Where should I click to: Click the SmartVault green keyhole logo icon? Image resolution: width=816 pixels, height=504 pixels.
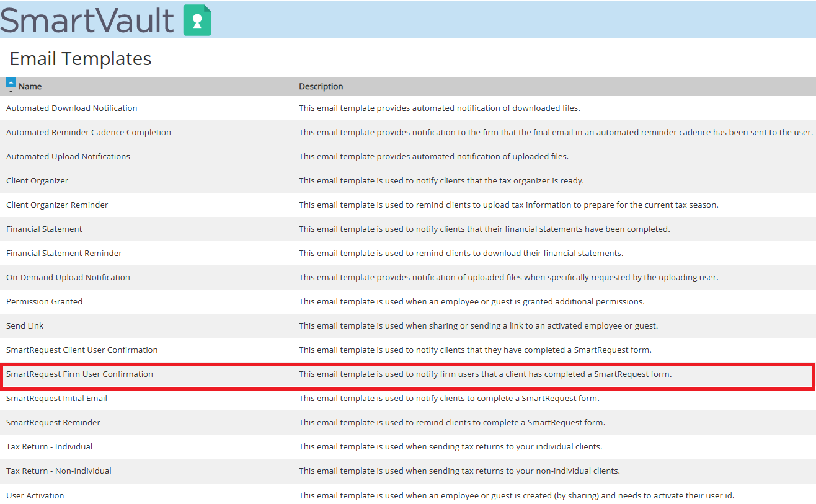pos(197,20)
